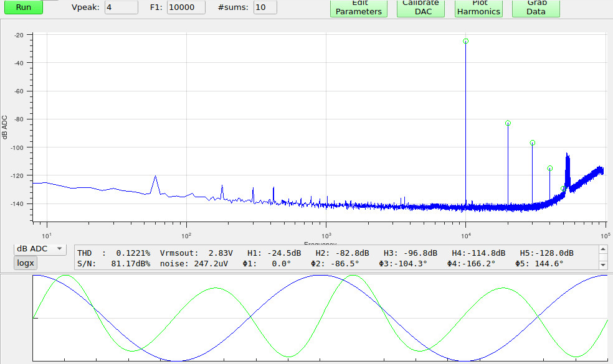
Task: Click the green Run button
Action: pyautogui.click(x=24, y=7)
